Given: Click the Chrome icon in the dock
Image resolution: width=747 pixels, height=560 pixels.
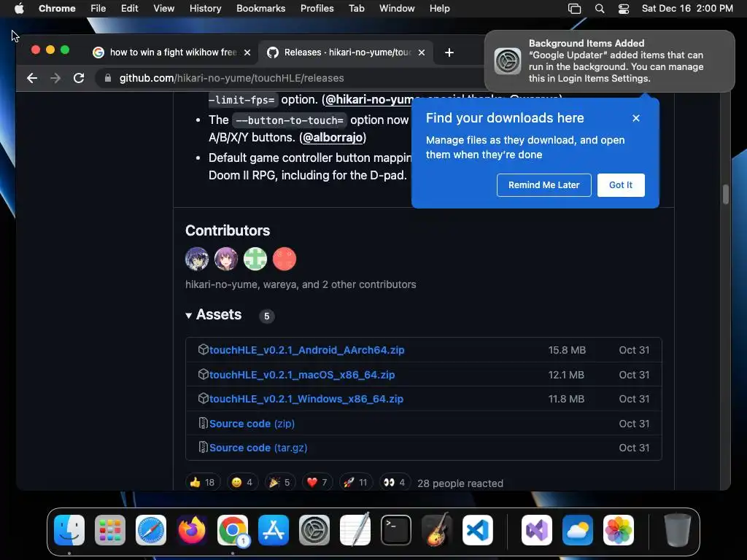Looking at the screenshot, I should [233, 530].
